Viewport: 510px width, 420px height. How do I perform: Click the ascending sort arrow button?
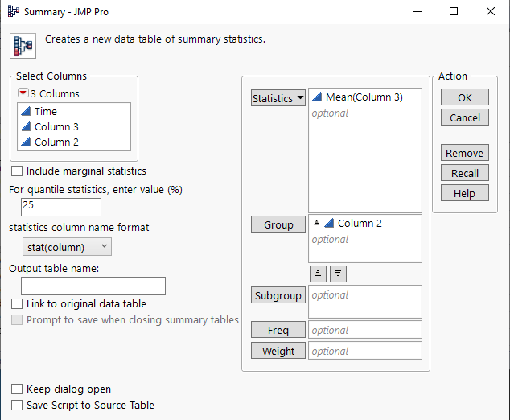pyautogui.click(x=319, y=273)
